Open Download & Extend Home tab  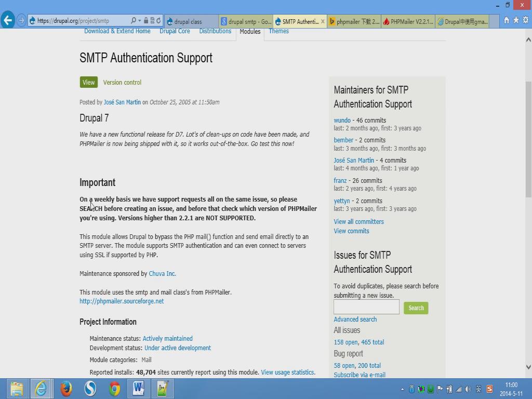coord(117,31)
